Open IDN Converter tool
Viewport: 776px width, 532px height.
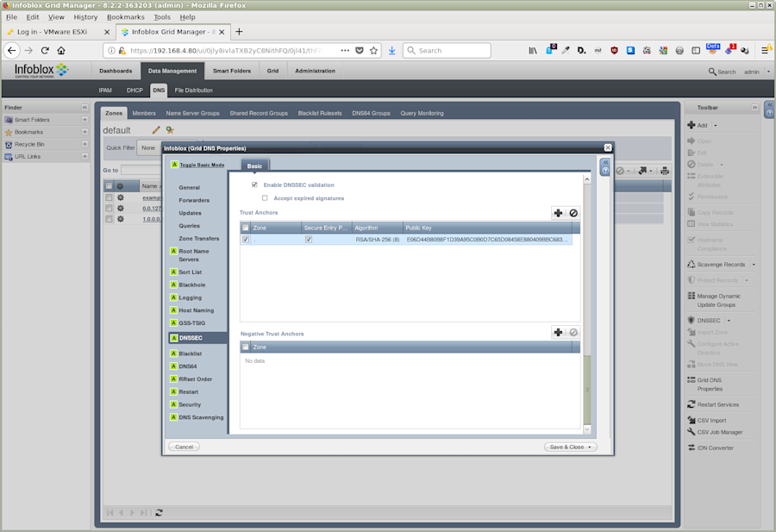715,448
